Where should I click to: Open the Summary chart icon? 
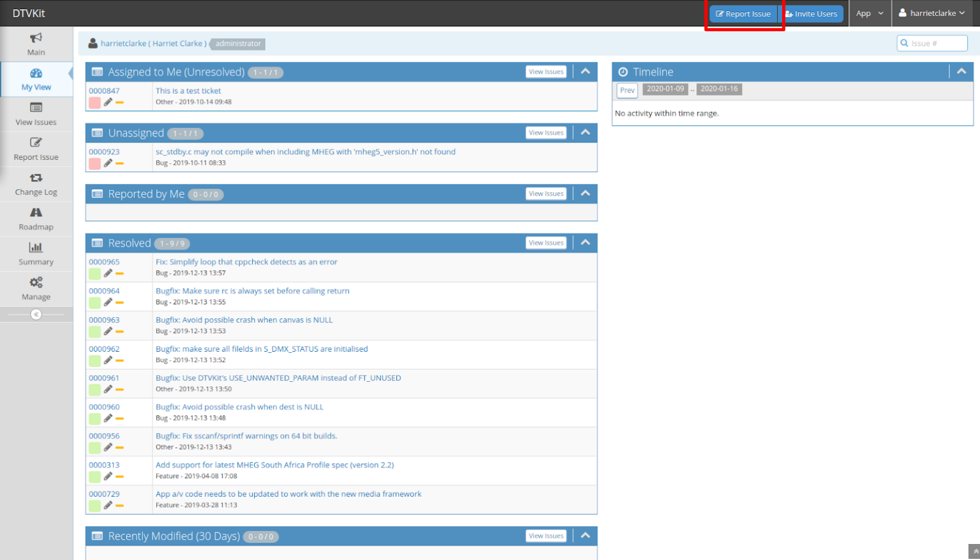[x=36, y=248]
